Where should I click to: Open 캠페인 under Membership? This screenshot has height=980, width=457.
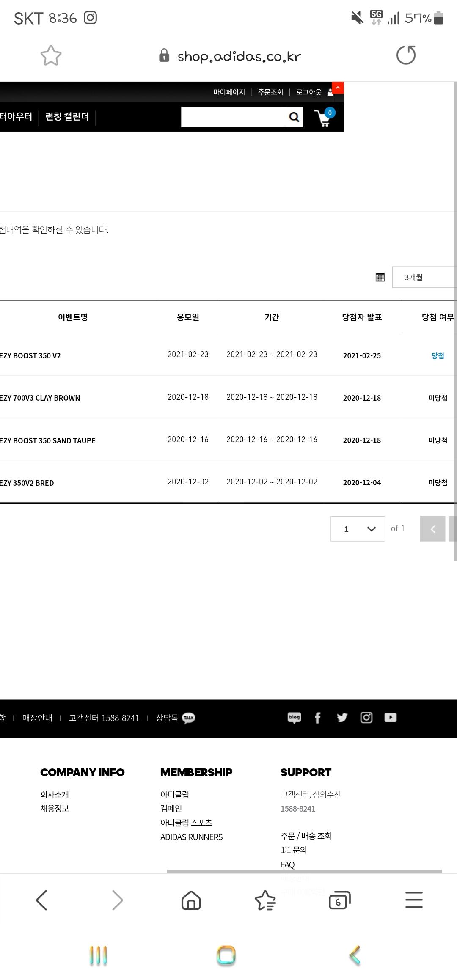tap(171, 809)
